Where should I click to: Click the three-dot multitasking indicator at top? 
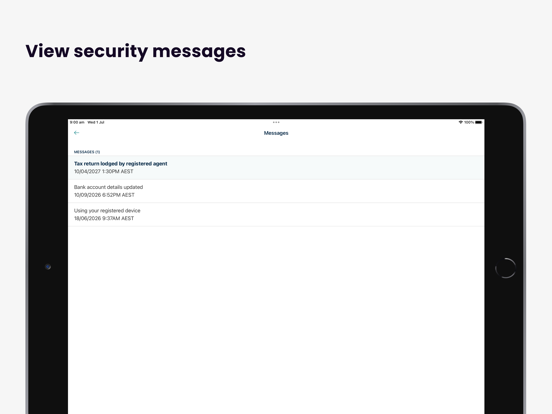(276, 123)
